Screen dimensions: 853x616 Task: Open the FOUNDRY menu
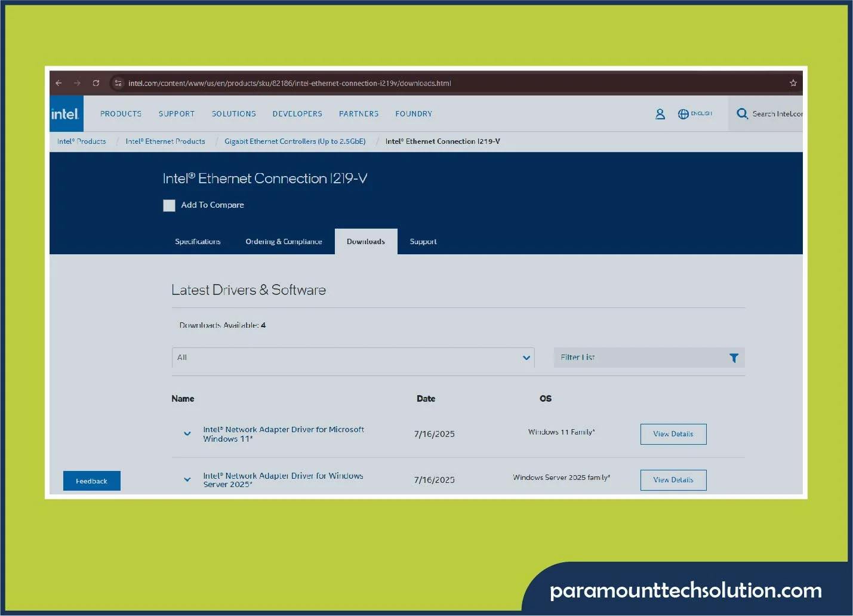point(414,113)
